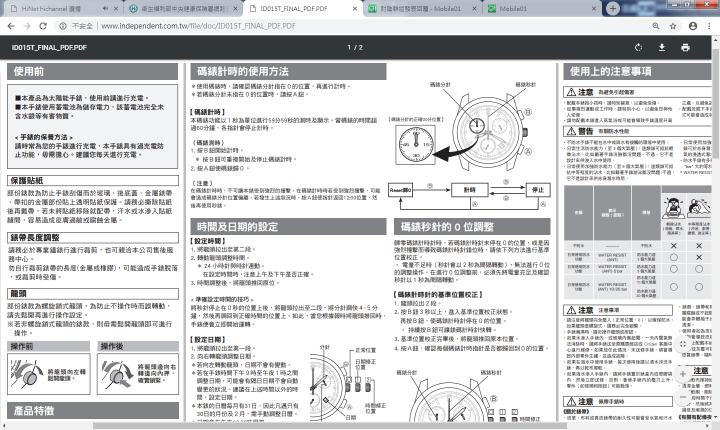Click the horizontal scrollbar thumb
This screenshot has width=720, height=430.
(329, 426)
